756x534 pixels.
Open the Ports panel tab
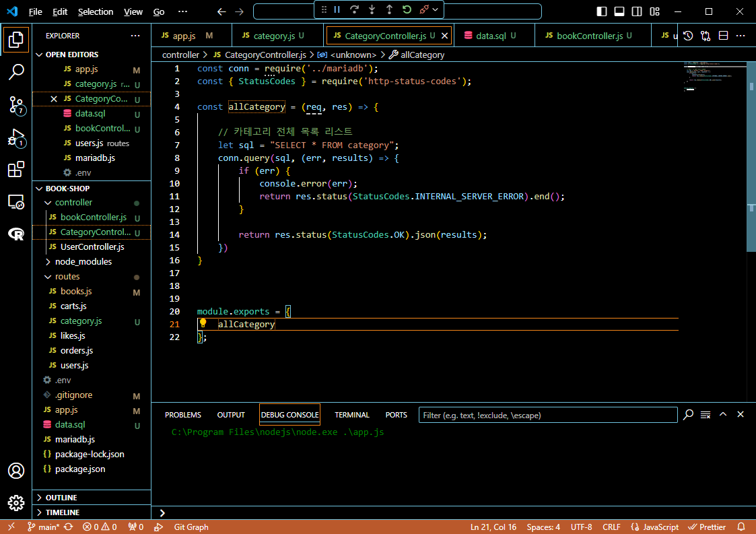tap(396, 415)
